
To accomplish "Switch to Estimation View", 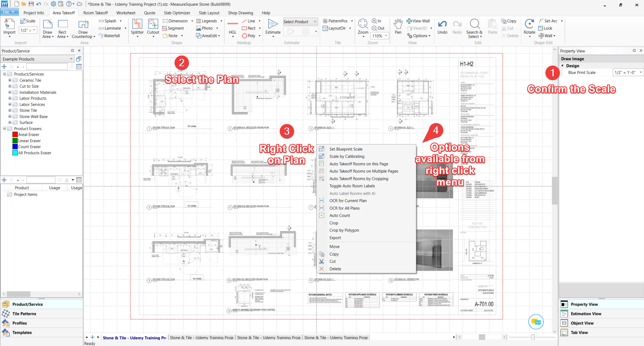I will click(x=601, y=314).
